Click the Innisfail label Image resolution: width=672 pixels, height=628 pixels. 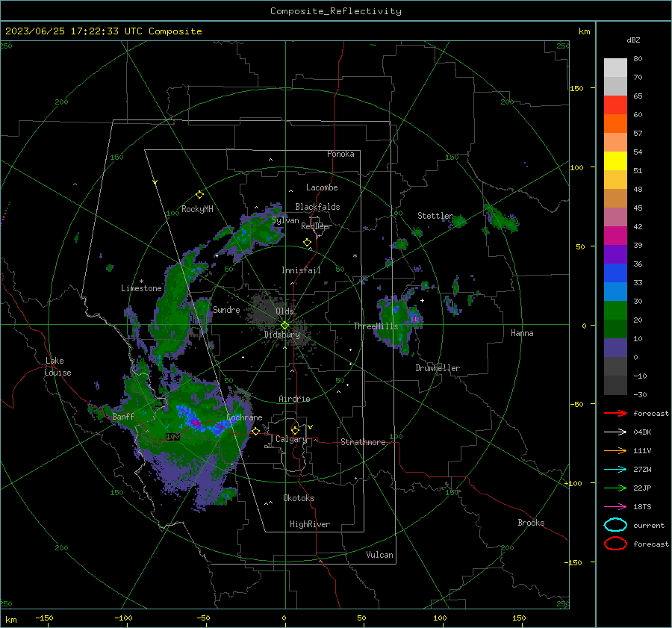coord(301,270)
